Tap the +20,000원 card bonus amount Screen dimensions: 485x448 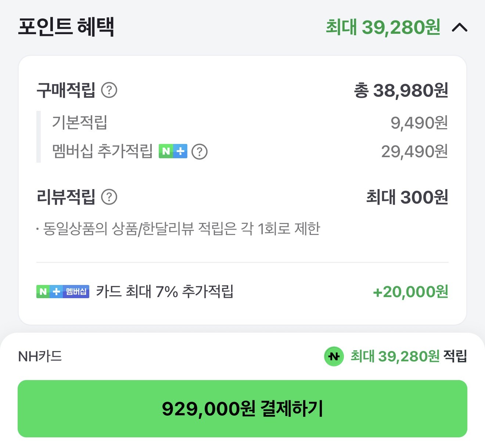click(410, 292)
